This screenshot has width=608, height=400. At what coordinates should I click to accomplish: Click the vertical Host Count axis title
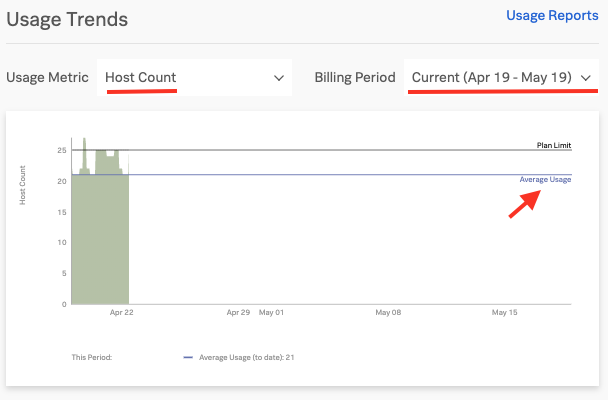tap(23, 185)
